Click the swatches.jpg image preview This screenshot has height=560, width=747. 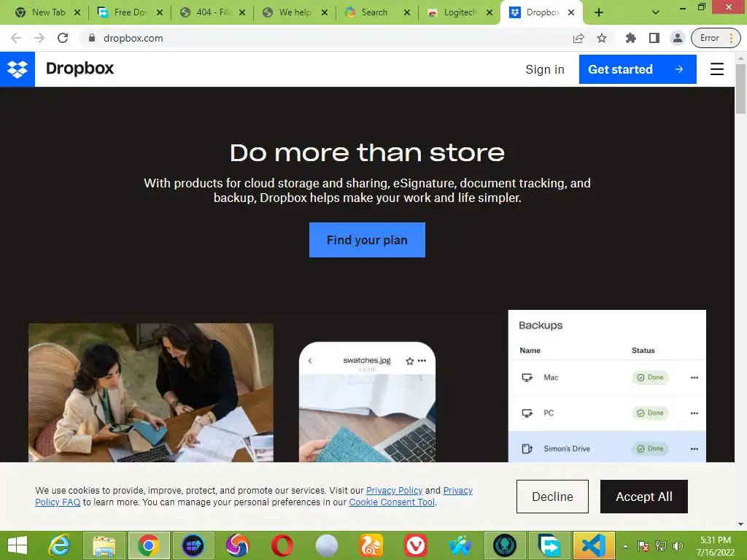pos(367,418)
